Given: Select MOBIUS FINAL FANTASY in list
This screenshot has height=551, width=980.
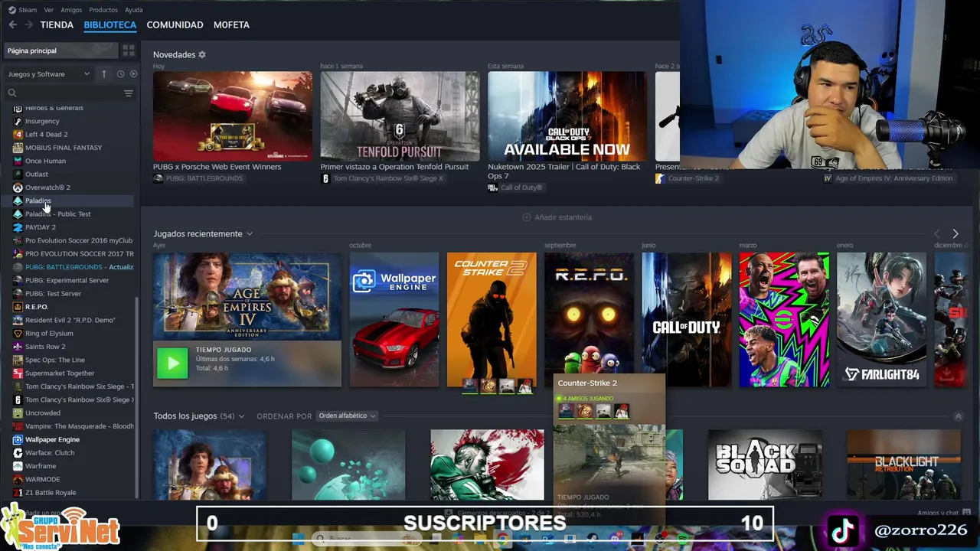Looking at the screenshot, I should coord(64,148).
